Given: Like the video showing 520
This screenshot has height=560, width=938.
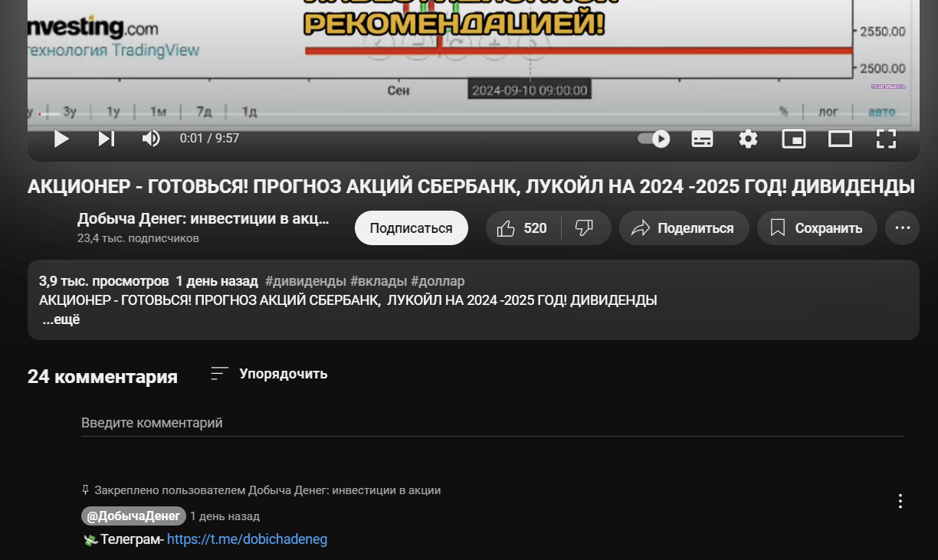Looking at the screenshot, I should point(523,228).
